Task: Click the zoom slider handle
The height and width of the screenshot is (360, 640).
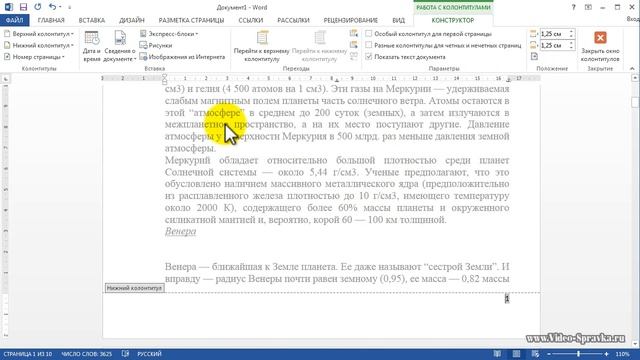Action: tap(578, 354)
